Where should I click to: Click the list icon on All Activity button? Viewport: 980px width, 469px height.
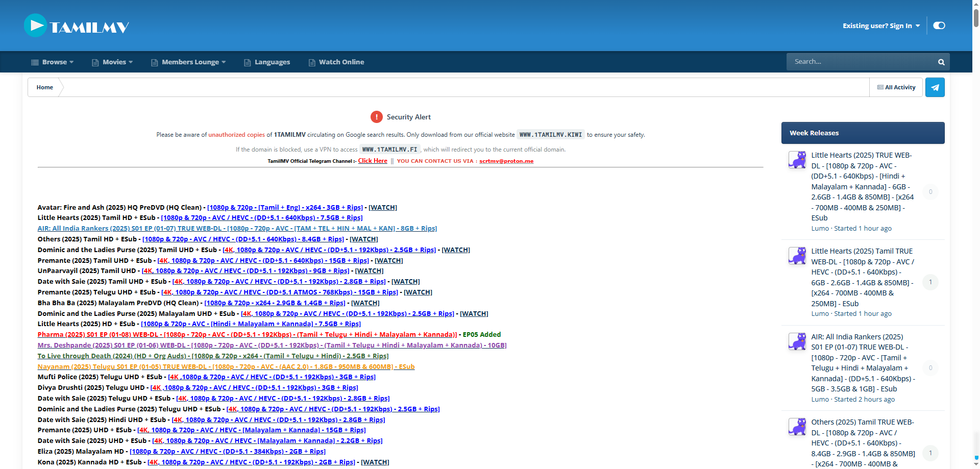(x=879, y=87)
